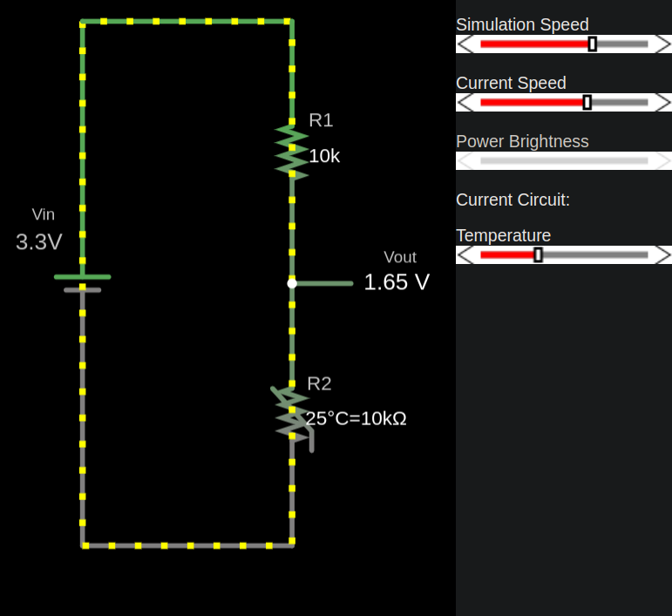
Task: Decrease Current Speed using the left arrow
Action: point(465,103)
